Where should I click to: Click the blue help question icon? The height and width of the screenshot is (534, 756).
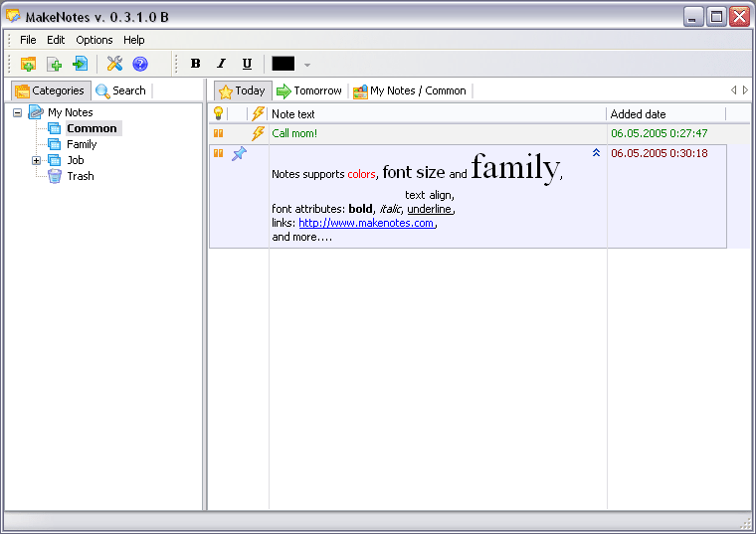140,64
